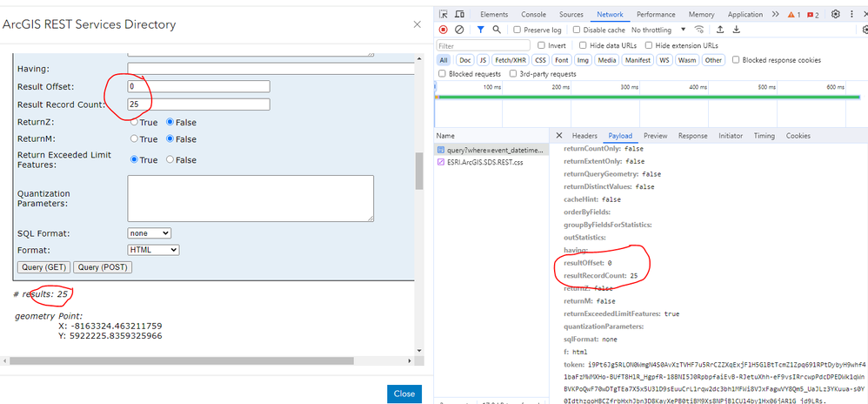Open the Console panel tab
This screenshot has height=404, width=868.
534,15
